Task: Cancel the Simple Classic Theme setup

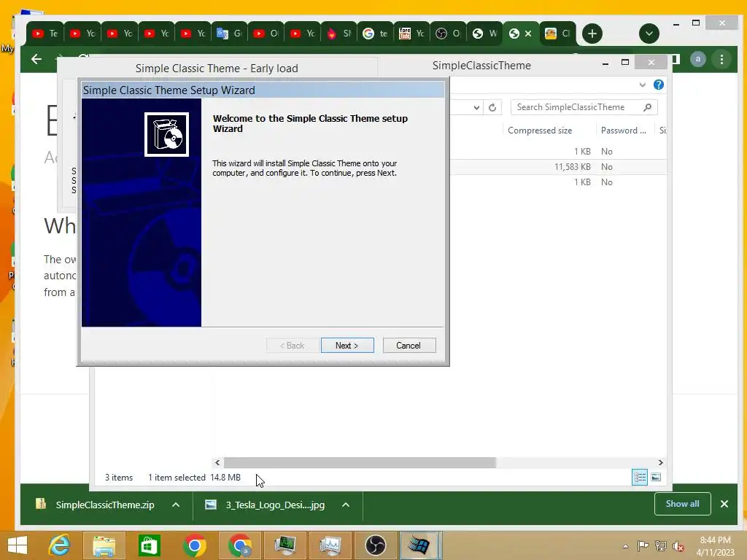Action: [x=409, y=345]
